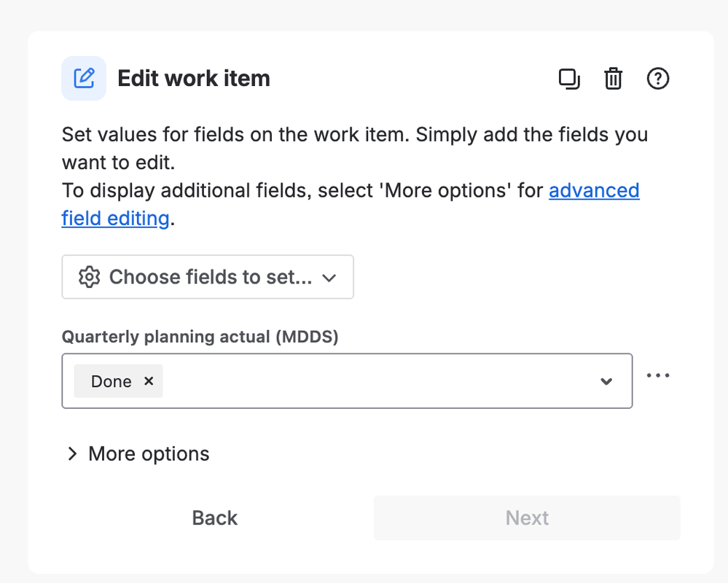Click inside the Quarterly planning actual field
This screenshot has width=728, height=583.
pos(379,381)
